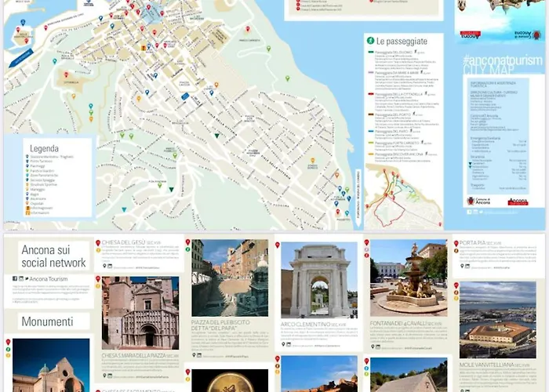The height and width of the screenshot is (392, 549).
Task: Open the Fontana dei 4 Cavalli photo
Action: pos(409,278)
